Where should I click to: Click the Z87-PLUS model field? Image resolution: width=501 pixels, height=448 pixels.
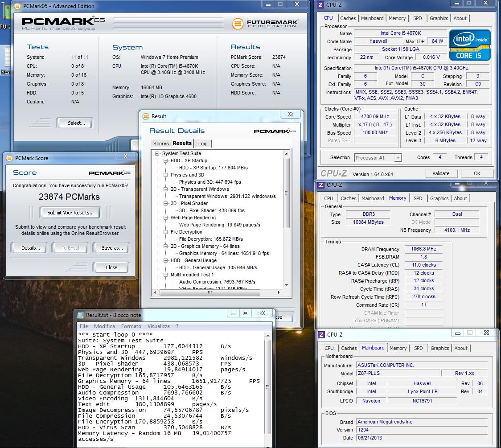click(398, 373)
